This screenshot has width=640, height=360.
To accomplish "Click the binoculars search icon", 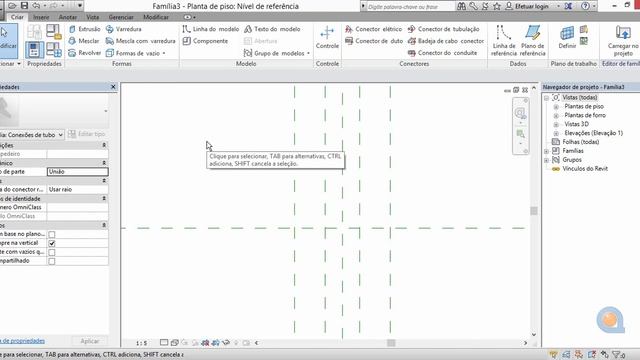I will tap(461, 6).
